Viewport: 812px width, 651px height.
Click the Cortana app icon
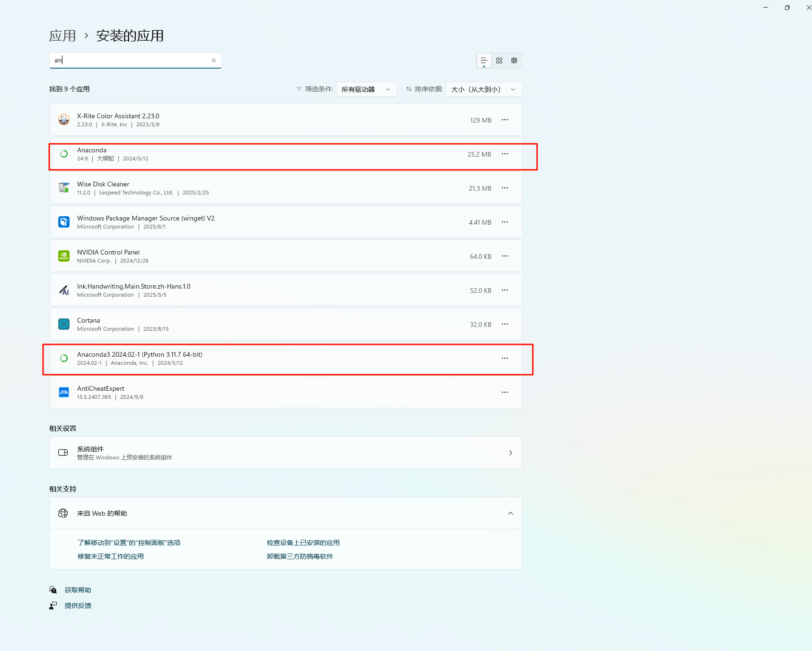[64, 324]
